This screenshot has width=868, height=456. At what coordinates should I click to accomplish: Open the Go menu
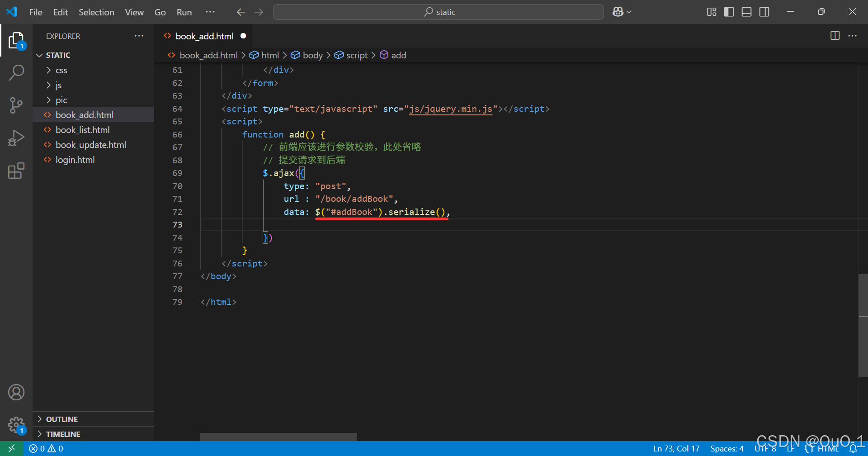(160, 12)
